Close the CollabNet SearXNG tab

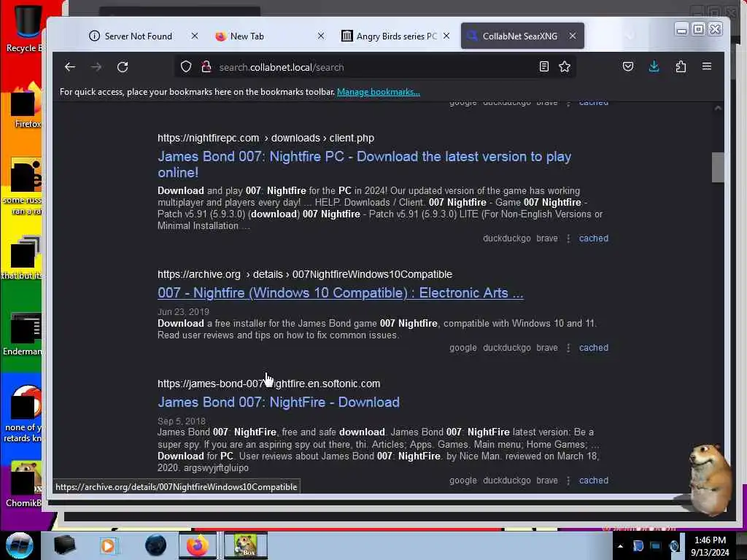tap(573, 36)
